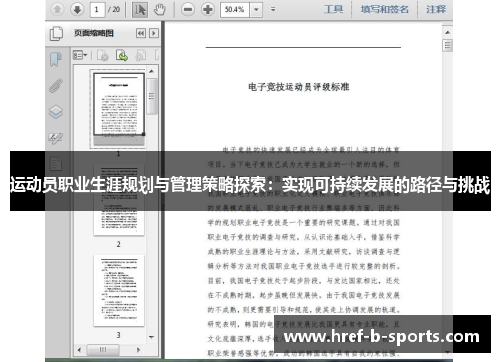Select page 3 thumbnail

click(119, 291)
